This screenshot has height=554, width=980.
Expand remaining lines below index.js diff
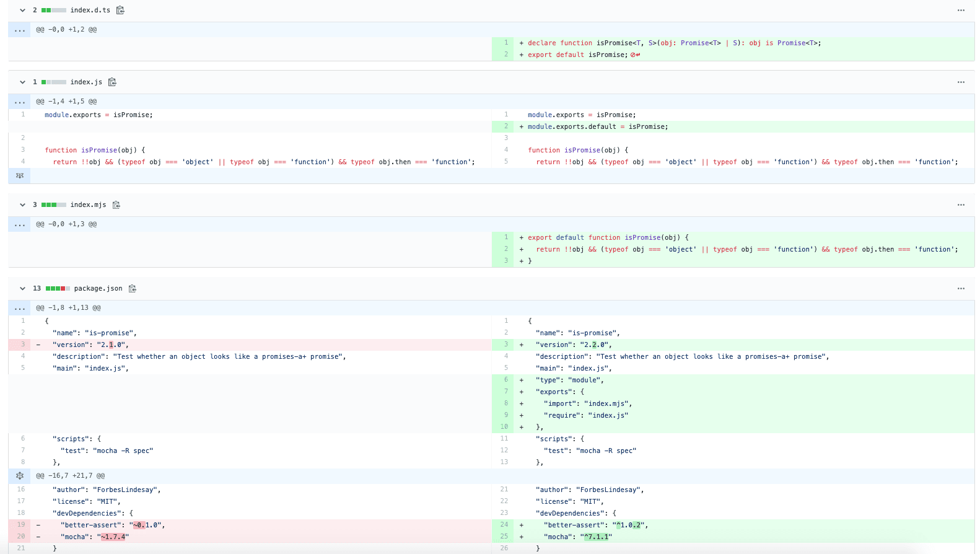tap(19, 176)
